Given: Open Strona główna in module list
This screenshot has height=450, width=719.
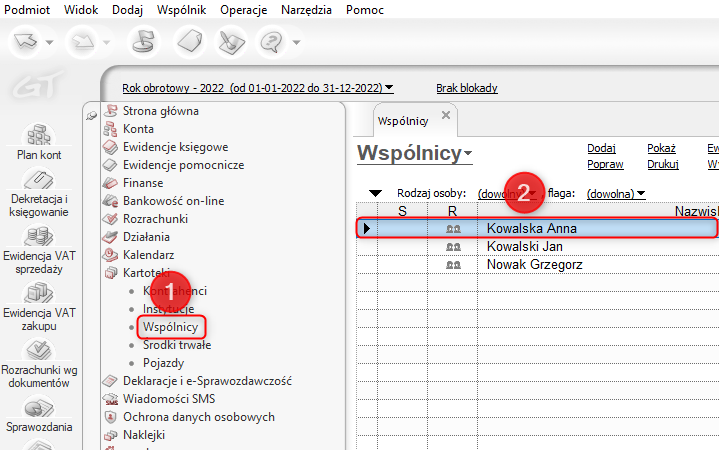Looking at the screenshot, I should [x=160, y=111].
